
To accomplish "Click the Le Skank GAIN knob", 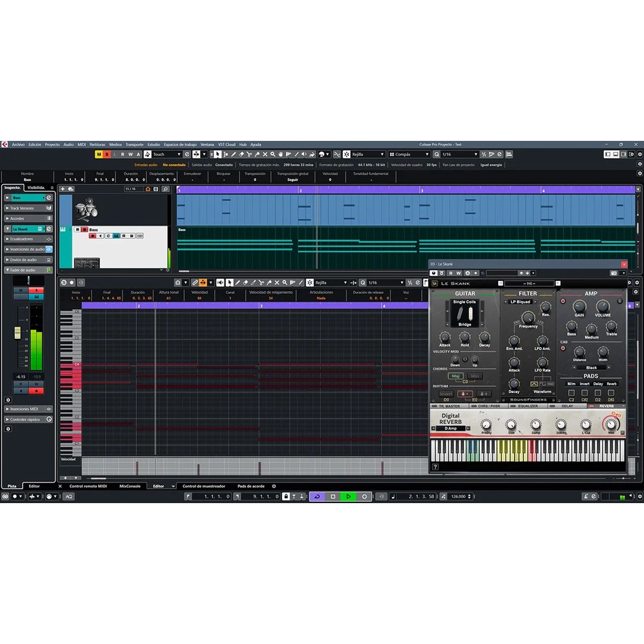I will (x=579, y=306).
